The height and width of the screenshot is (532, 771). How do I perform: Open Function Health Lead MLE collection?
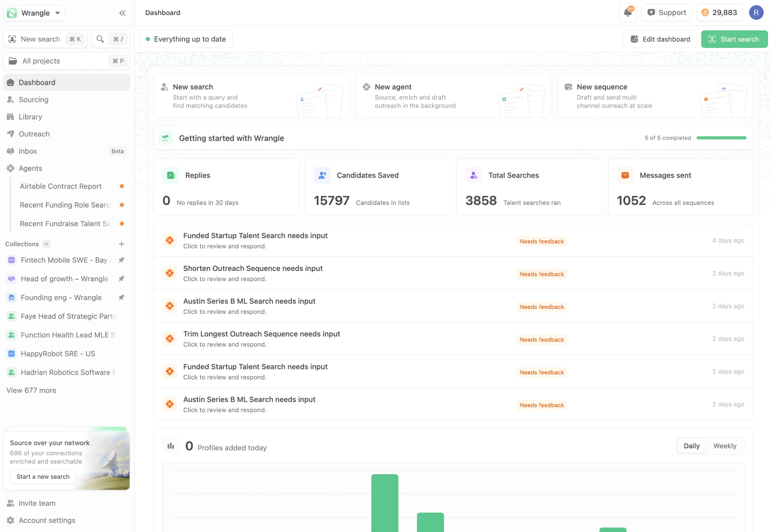click(66, 335)
